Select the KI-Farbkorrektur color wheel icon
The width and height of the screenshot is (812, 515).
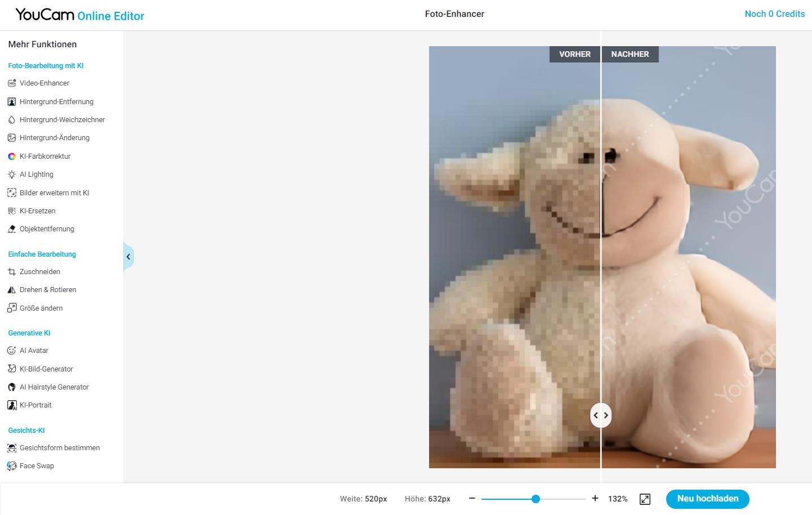pyautogui.click(x=12, y=156)
